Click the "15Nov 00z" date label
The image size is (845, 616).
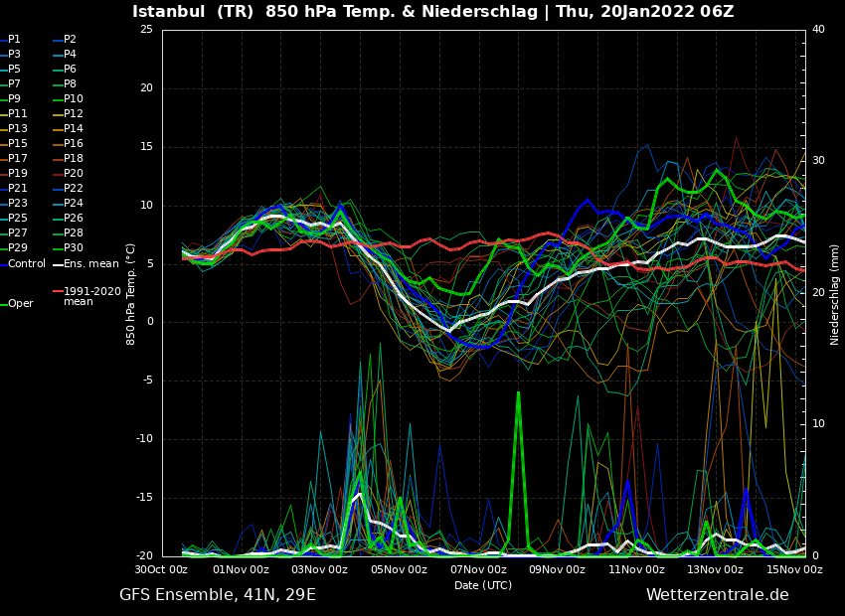tap(795, 569)
